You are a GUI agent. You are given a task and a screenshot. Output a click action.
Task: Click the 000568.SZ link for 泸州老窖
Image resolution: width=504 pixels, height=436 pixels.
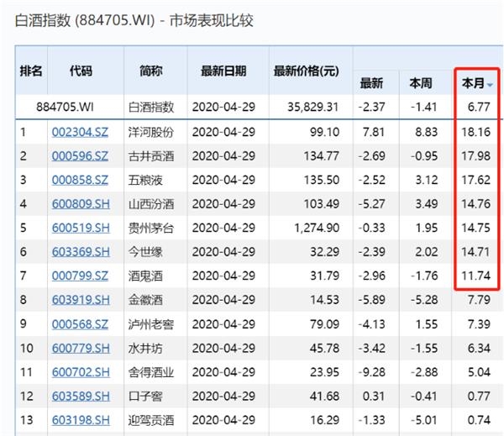(81, 323)
